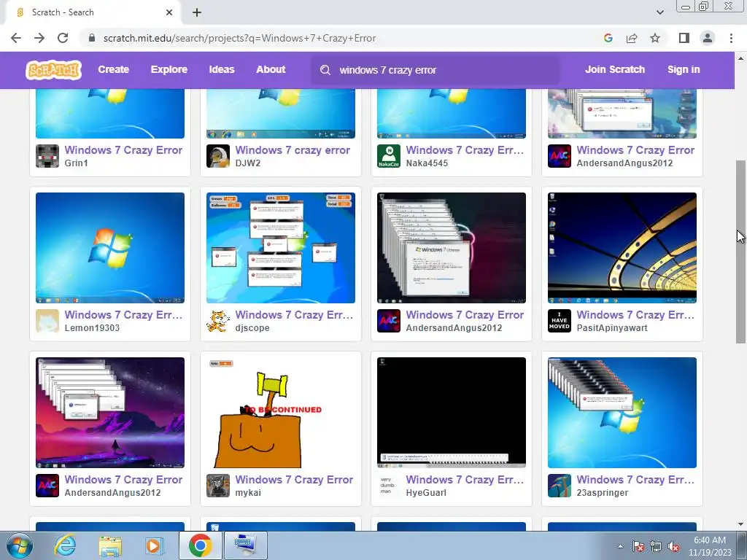
Task: Open the Lemon19303 project thumbnail
Action: tap(110, 248)
